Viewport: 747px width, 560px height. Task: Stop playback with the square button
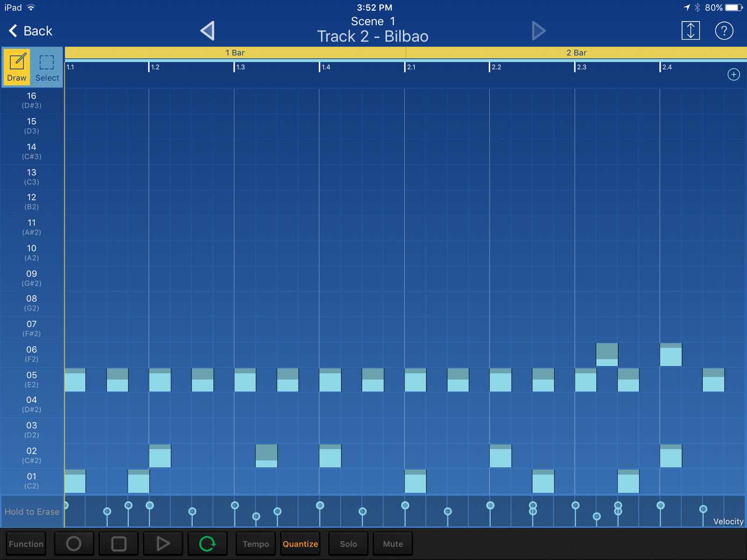click(x=119, y=544)
